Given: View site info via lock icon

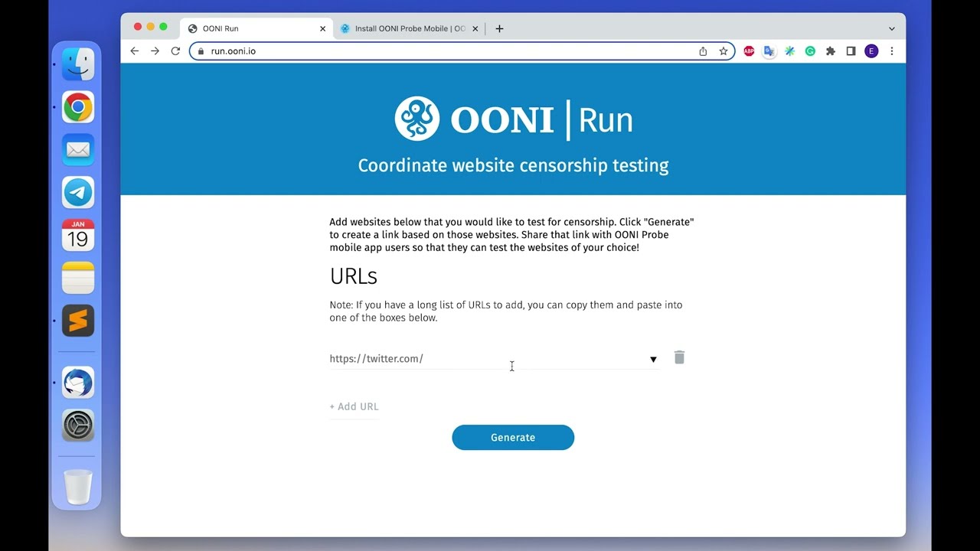Looking at the screenshot, I should tap(201, 51).
